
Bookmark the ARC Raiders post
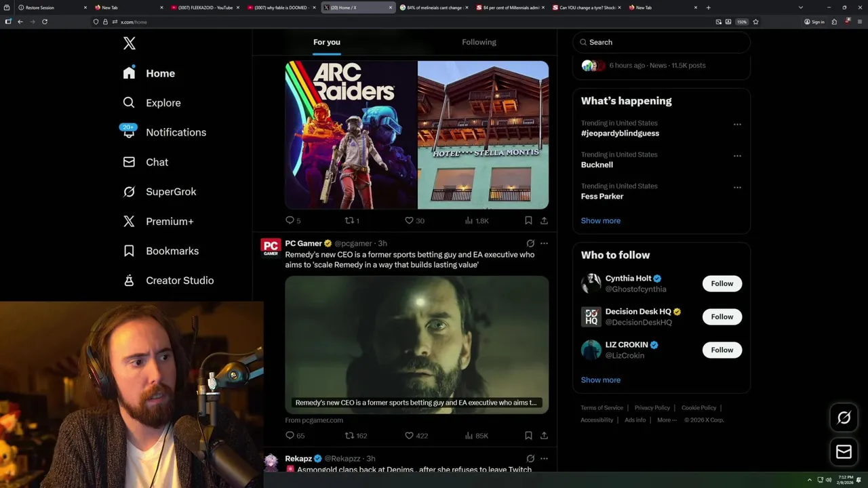528,220
